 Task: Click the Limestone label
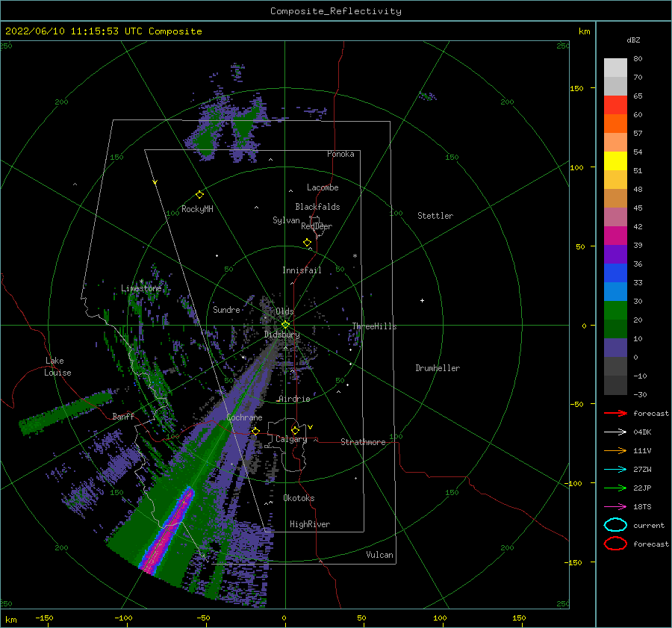tap(141, 288)
